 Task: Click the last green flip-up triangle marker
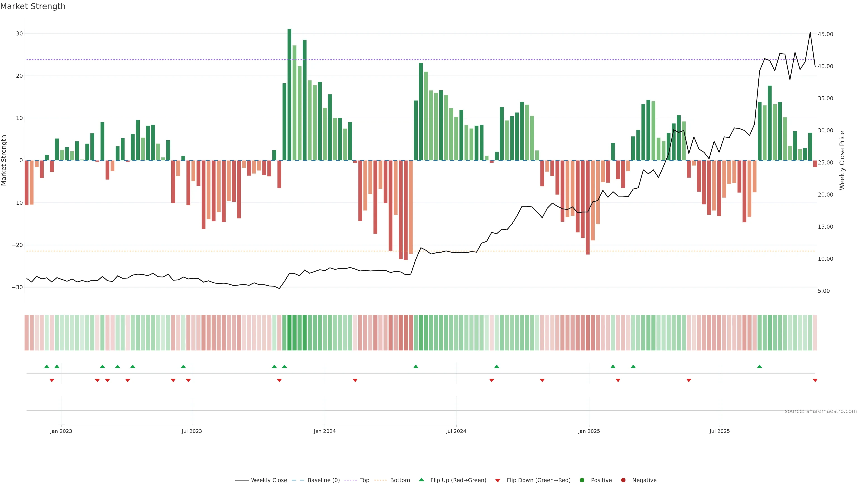(x=759, y=366)
